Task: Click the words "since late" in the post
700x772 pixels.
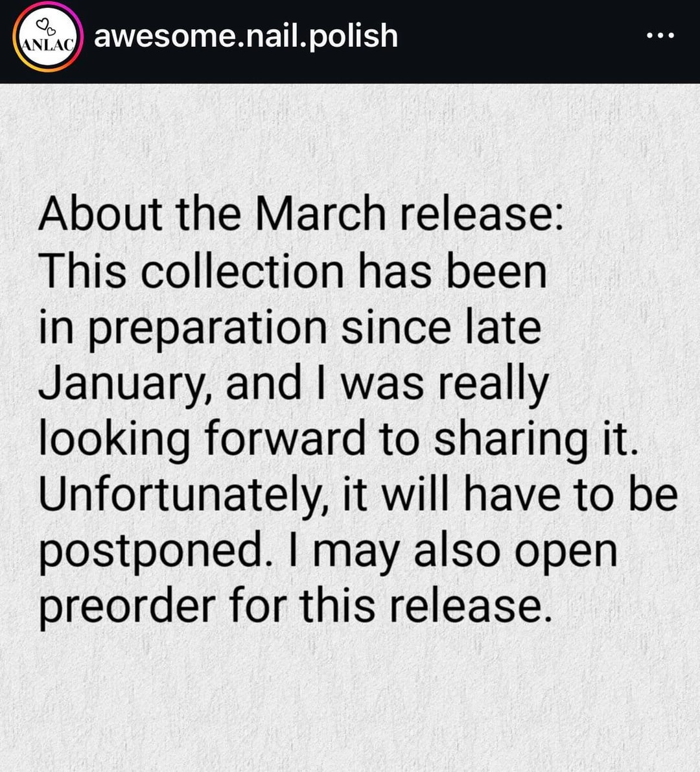Action: (x=441, y=328)
